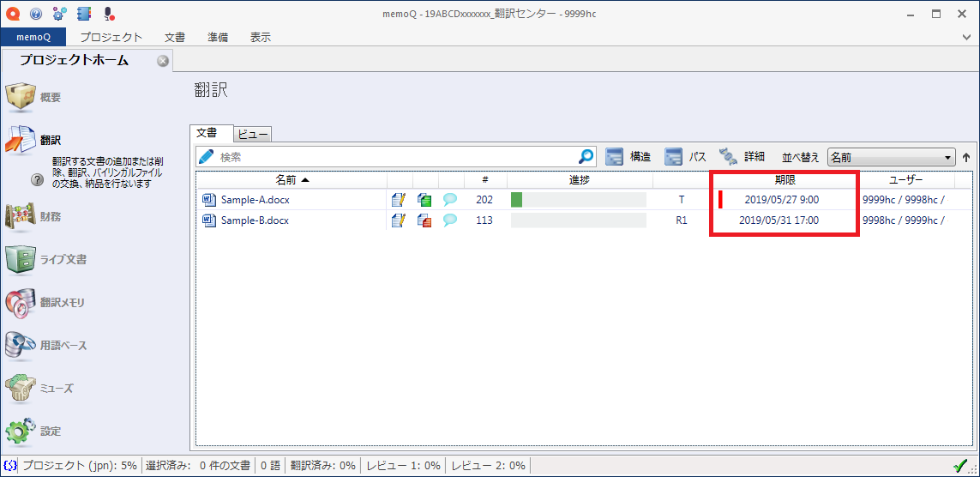The height and width of the screenshot is (477, 980).
Task: Open the 設定 settings pane
Action: [21, 431]
